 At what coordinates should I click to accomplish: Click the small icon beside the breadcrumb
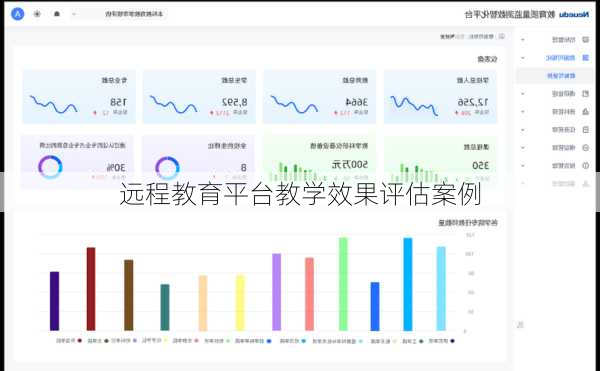(x=501, y=36)
